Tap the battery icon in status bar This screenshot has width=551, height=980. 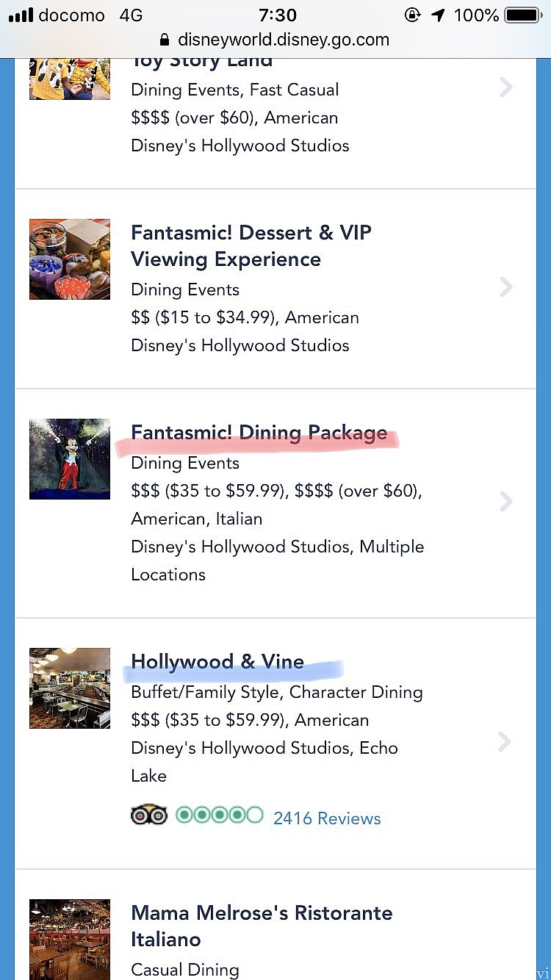coord(524,15)
